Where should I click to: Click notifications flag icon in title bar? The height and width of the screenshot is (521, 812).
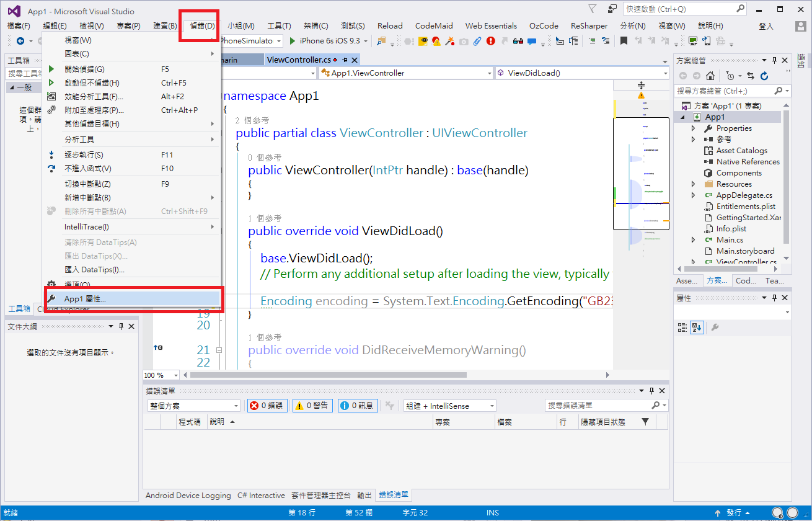(593, 9)
